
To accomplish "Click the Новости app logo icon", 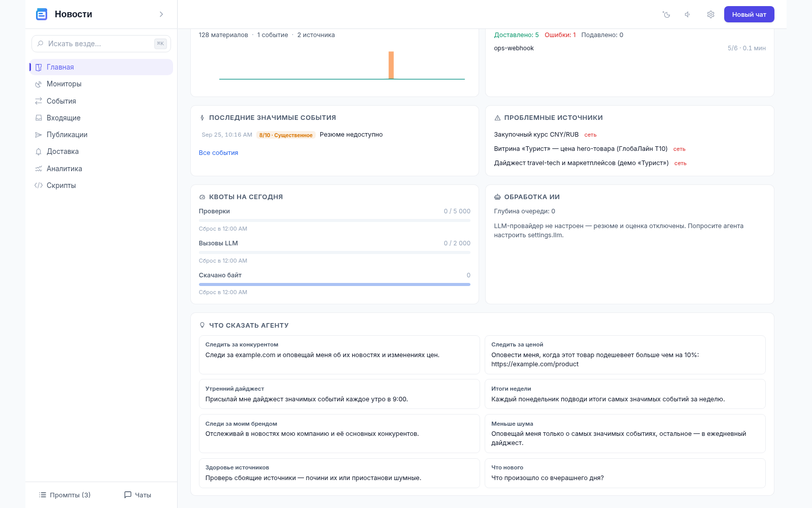I will tap(42, 14).
